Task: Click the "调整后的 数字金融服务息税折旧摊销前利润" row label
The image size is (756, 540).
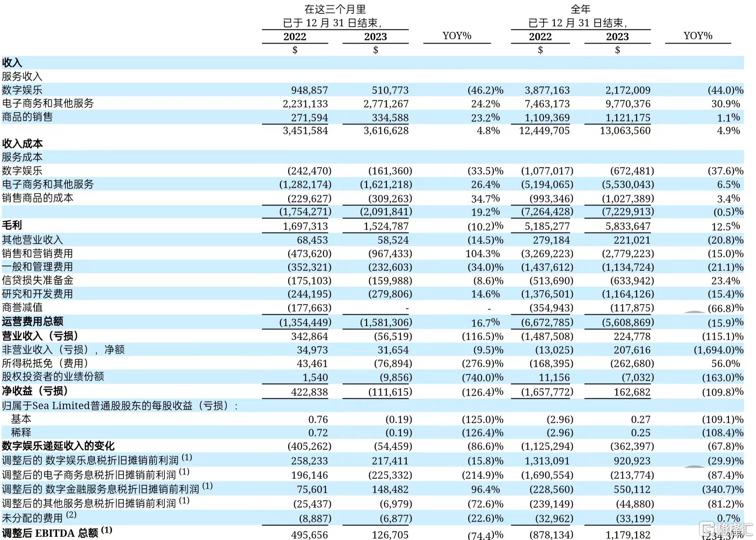Action: [107, 489]
